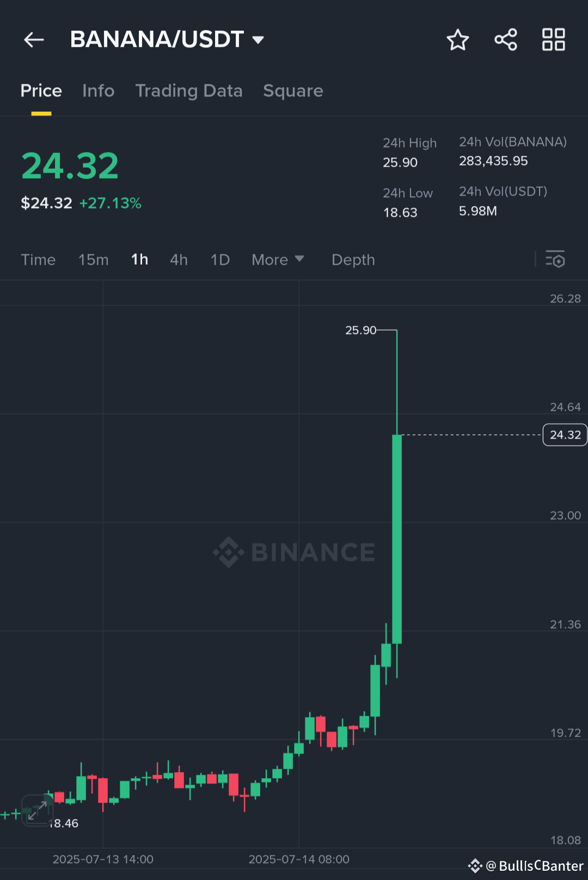Expand the More timeframe options
Viewport: 588px width, 880px height.
click(x=278, y=260)
